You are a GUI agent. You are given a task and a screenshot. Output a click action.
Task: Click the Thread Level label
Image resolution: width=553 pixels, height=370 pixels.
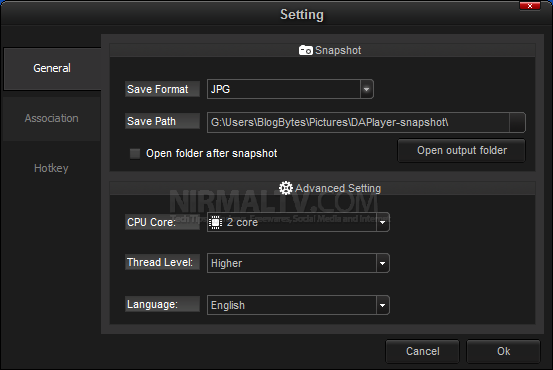tap(162, 262)
